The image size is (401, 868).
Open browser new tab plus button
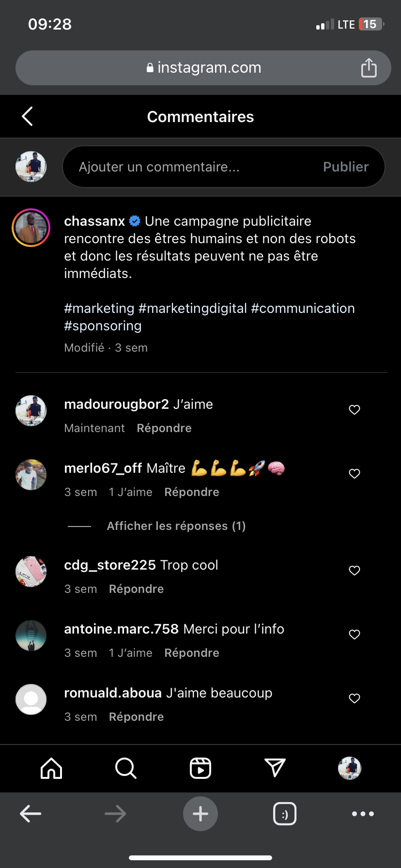(200, 814)
